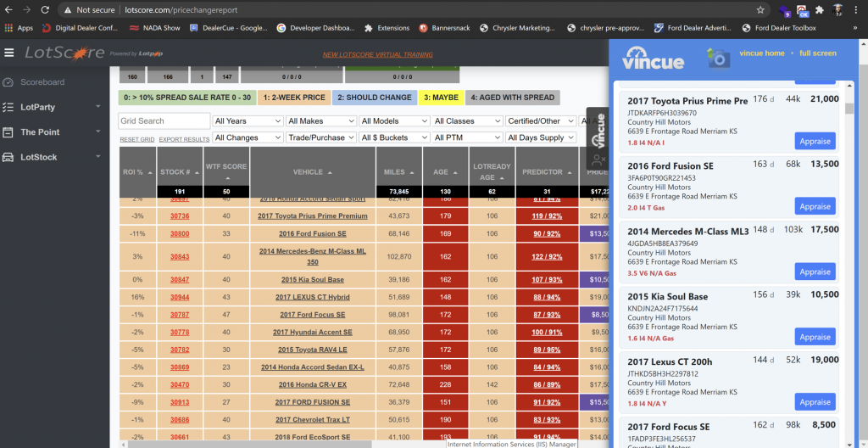Open the Bannersnack bookmark
868x448 pixels.
coord(446,28)
